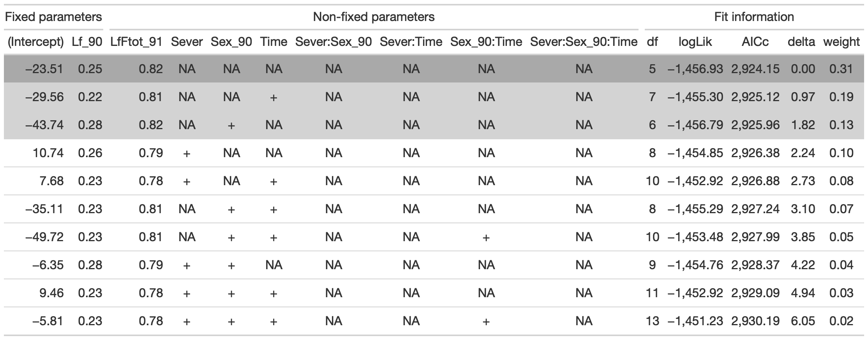
Task: Click the 'LfFtot_91' column header
Action: [136, 42]
